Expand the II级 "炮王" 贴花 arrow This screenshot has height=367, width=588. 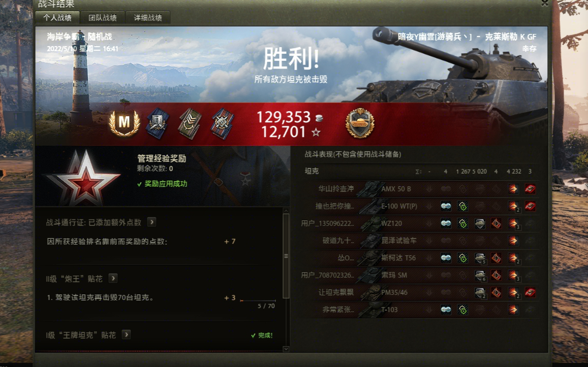[x=113, y=278]
